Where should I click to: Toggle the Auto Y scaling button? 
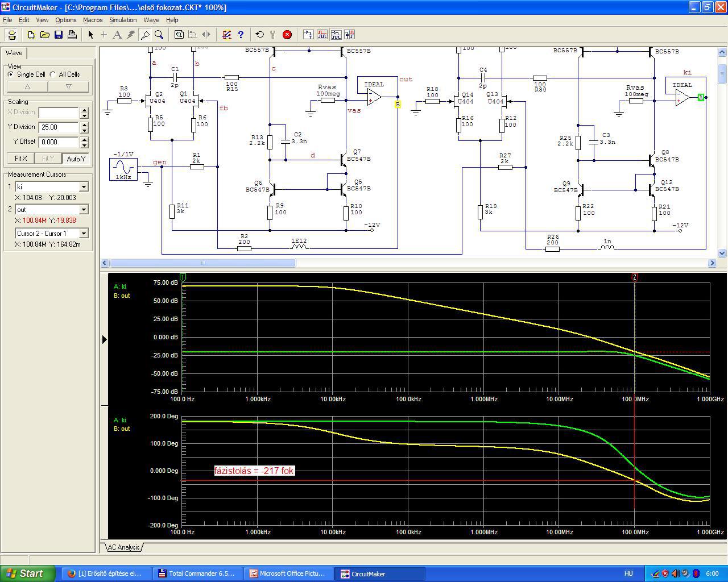tap(76, 159)
